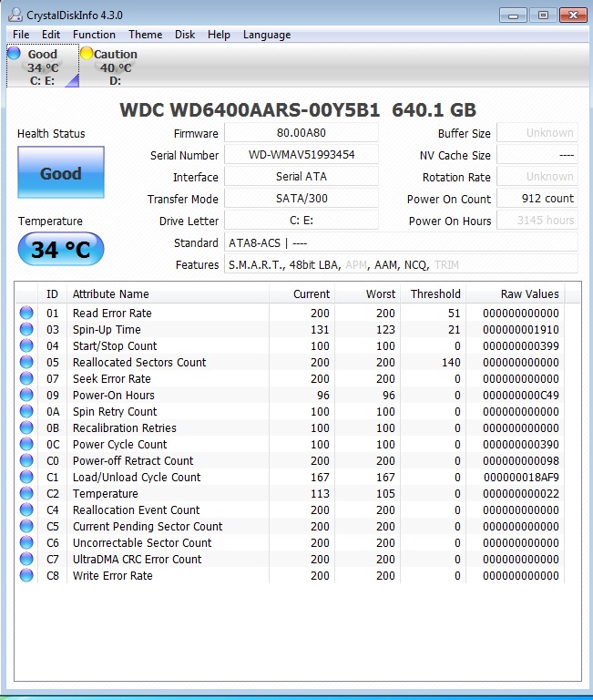Open the Theme menu
This screenshot has height=700, width=593.
click(x=146, y=35)
